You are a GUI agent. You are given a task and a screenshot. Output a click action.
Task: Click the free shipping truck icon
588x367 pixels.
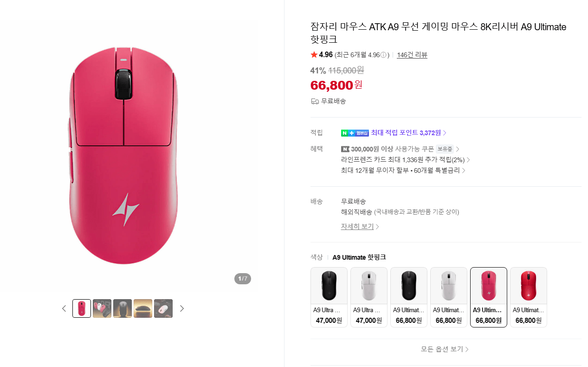point(315,101)
